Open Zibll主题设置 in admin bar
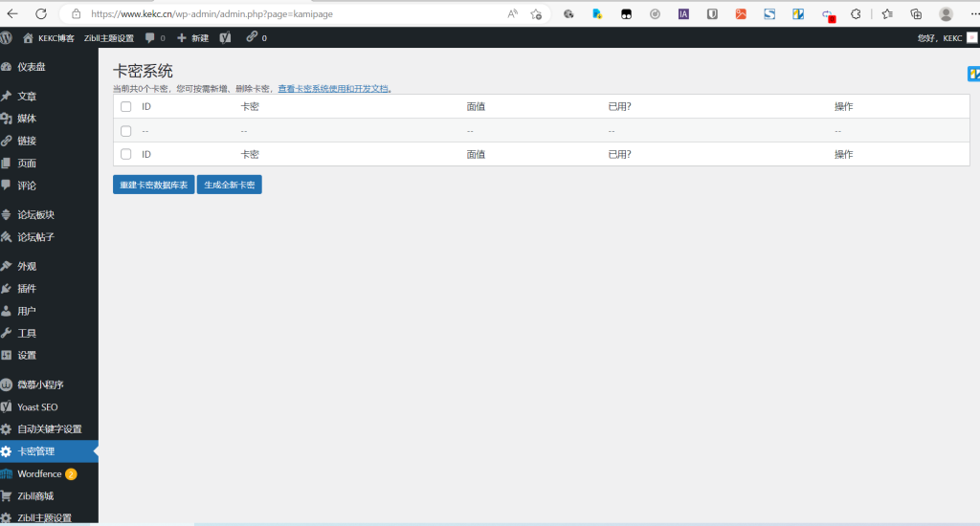 109,38
